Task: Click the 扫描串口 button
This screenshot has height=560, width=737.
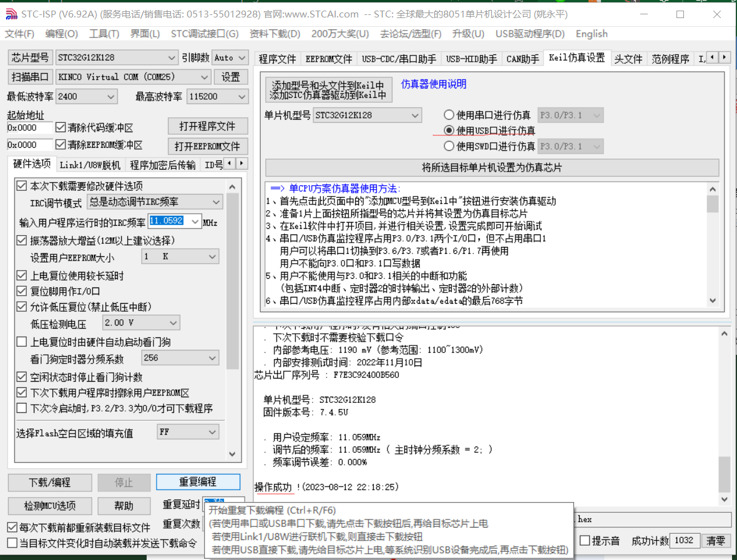Action: coord(30,77)
